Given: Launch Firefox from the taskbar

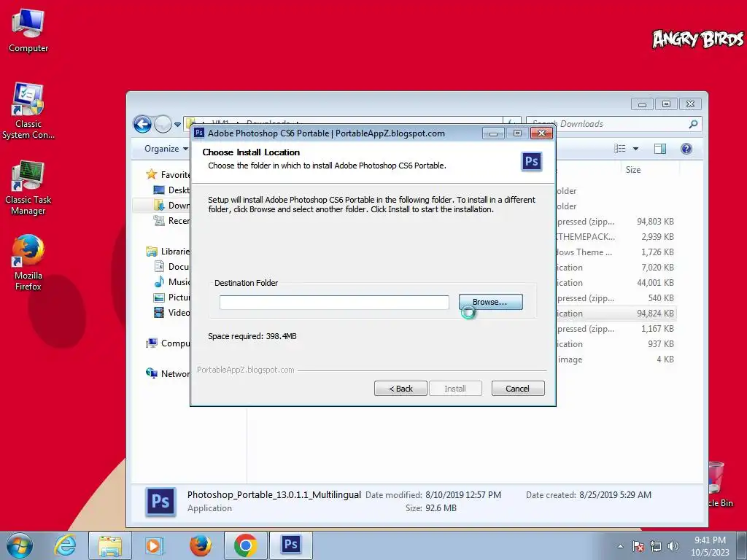Looking at the screenshot, I should tap(200, 545).
